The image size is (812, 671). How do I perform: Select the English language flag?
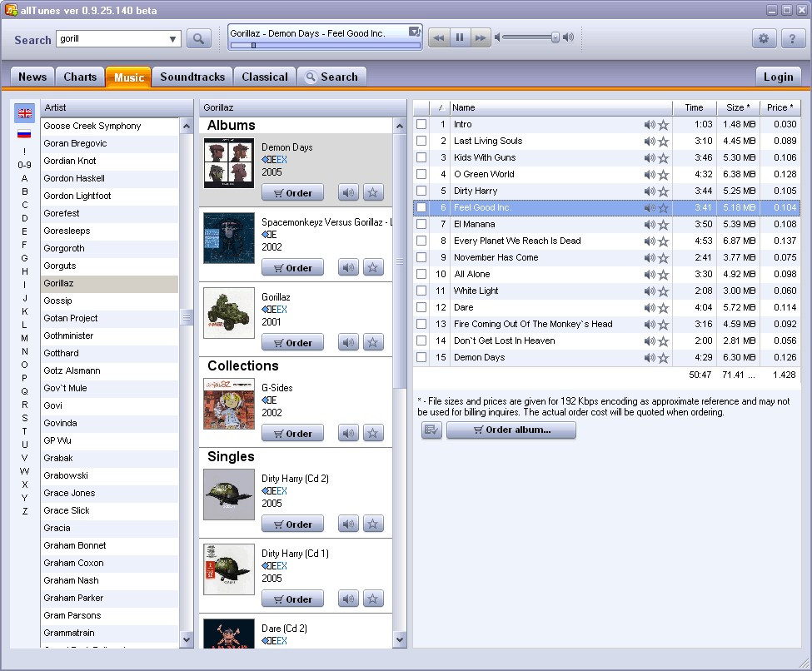pos(25,113)
